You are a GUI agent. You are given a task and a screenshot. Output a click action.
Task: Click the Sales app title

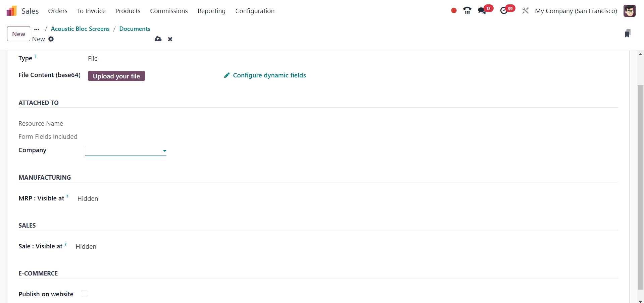point(30,11)
